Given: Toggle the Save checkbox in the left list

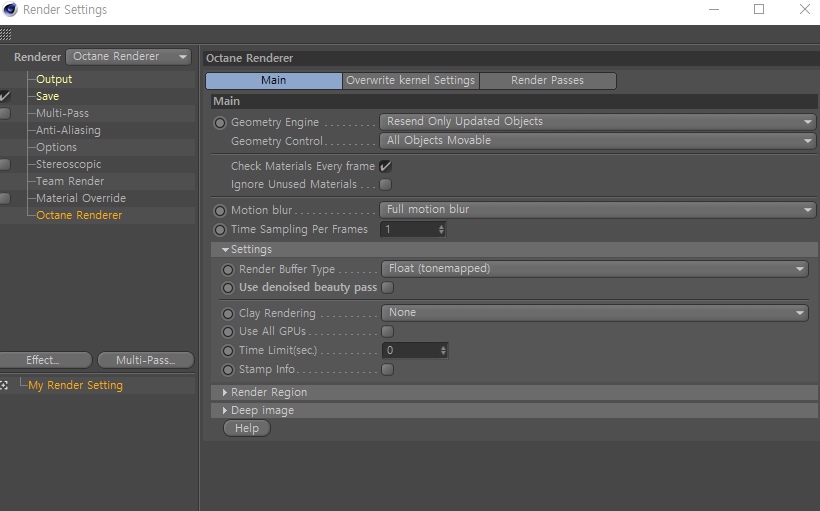Looking at the screenshot, I should 5,96.
